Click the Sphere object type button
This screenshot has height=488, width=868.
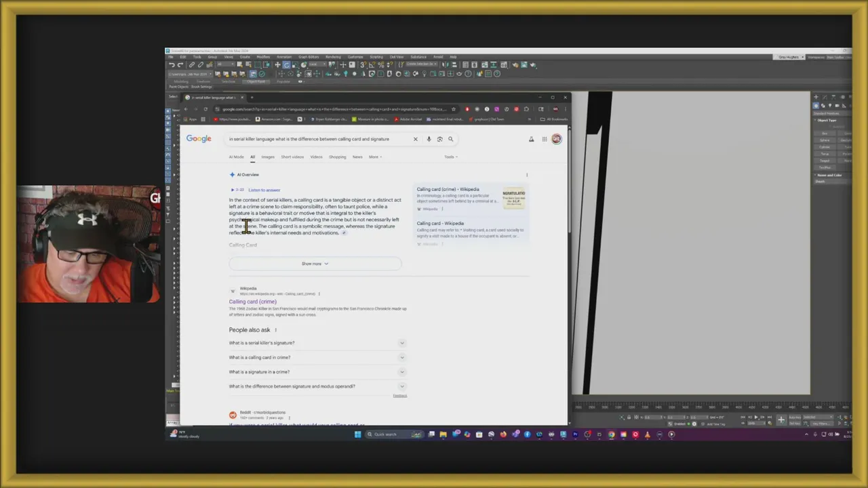(x=825, y=140)
